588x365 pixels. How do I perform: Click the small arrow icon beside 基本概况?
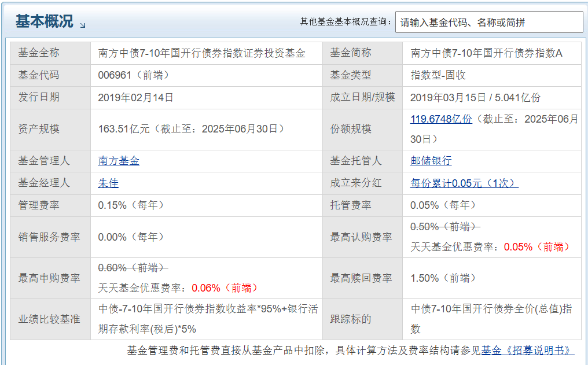coord(83,25)
